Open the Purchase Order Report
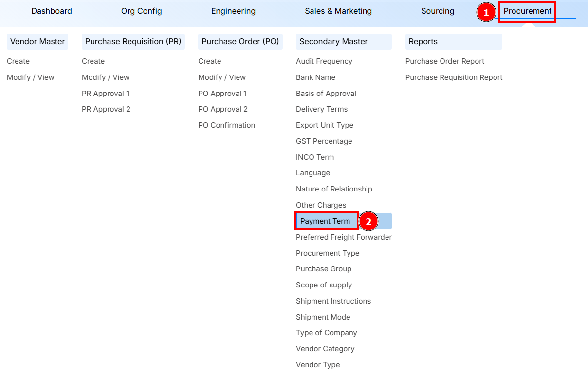The height and width of the screenshot is (381, 588). point(444,61)
